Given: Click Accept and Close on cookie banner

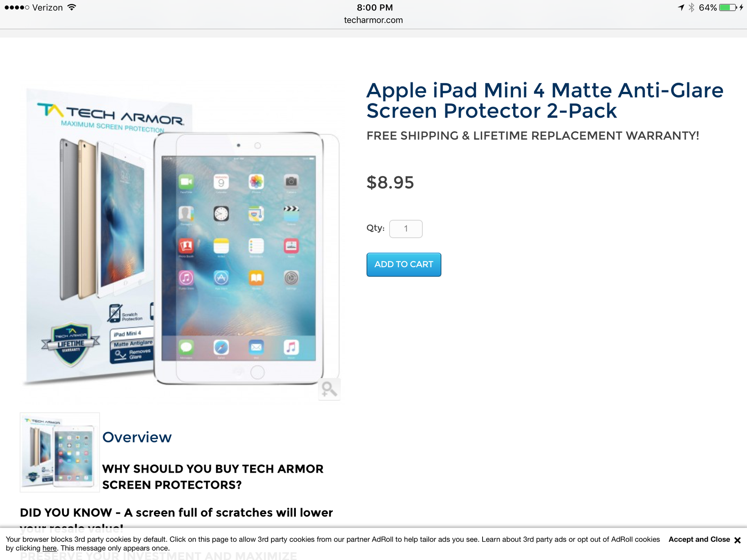Looking at the screenshot, I should pyautogui.click(x=699, y=539).
